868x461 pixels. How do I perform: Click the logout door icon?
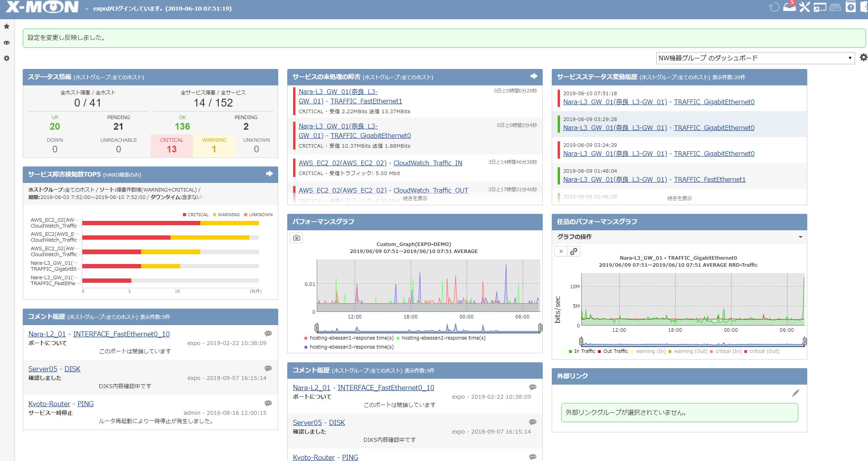coord(864,7)
